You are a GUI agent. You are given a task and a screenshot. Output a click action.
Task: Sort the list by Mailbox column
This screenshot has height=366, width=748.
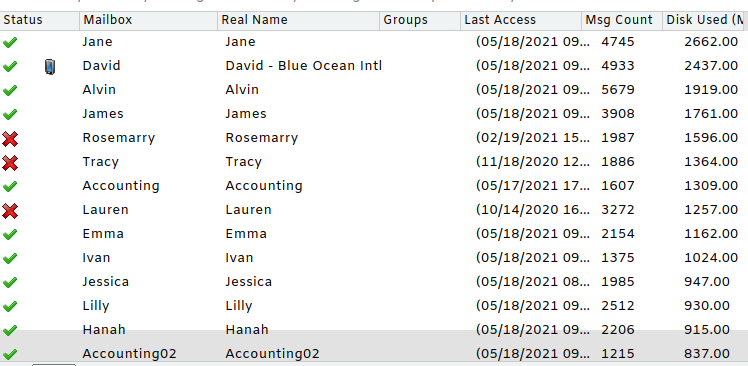tap(148, 20)
